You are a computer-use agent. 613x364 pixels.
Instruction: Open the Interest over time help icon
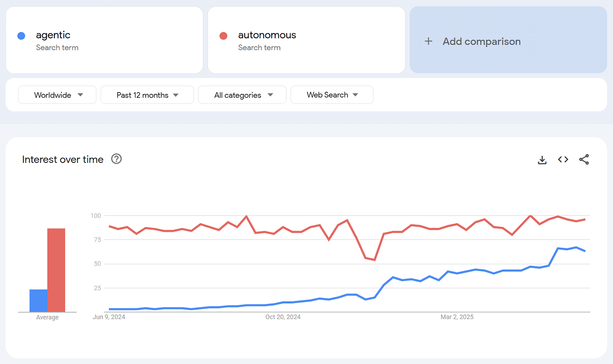pyautogui.click(x=116, y=159)
